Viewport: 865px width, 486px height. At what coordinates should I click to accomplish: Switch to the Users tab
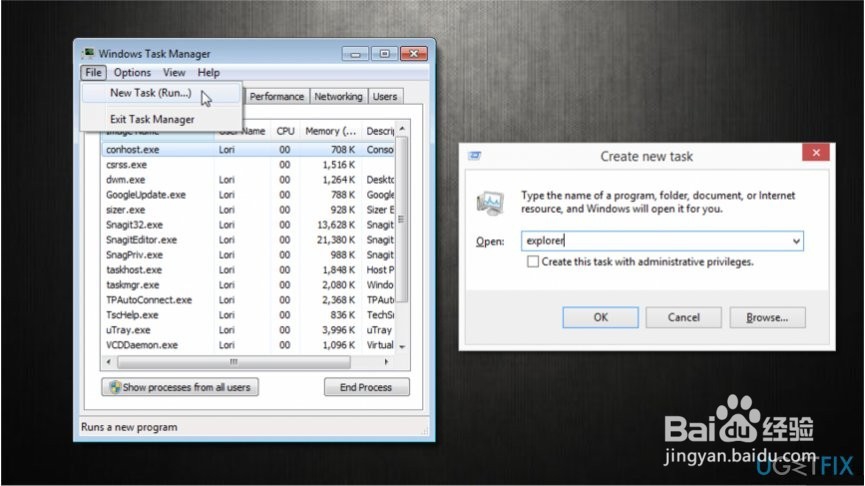pyautogui.click(x=385, y=97)
